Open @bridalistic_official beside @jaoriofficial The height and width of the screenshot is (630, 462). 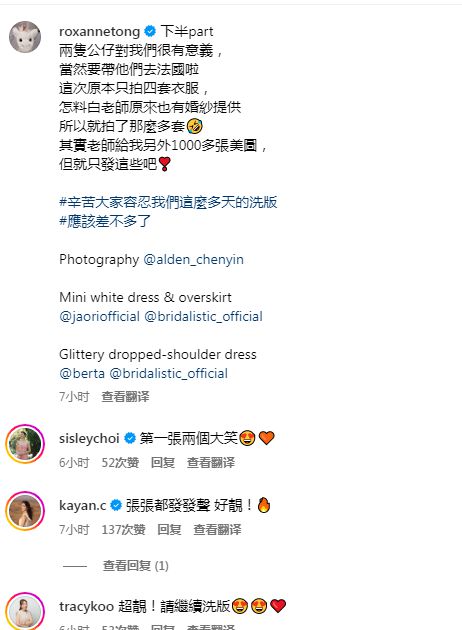pos(203,317)
